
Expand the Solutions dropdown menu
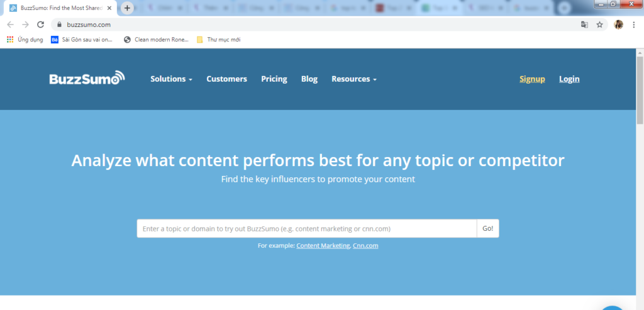171,79
